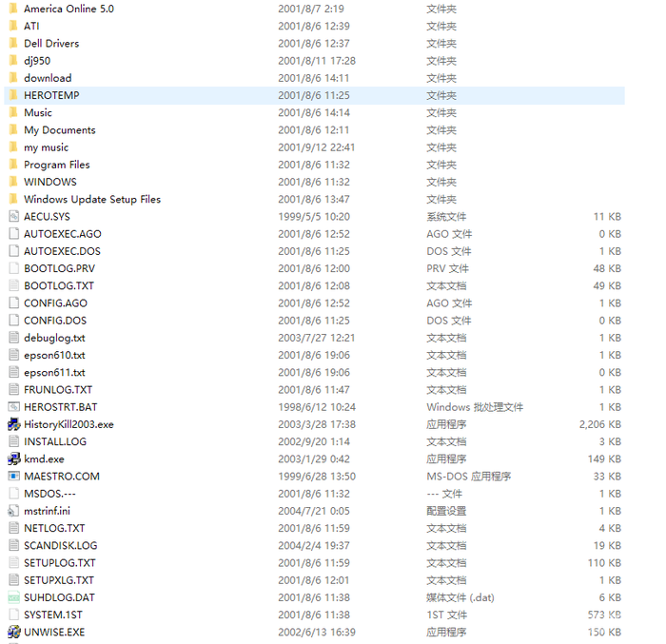
Task: Click the Dell Drivers folder icon
Action: (x=13, y=44)
